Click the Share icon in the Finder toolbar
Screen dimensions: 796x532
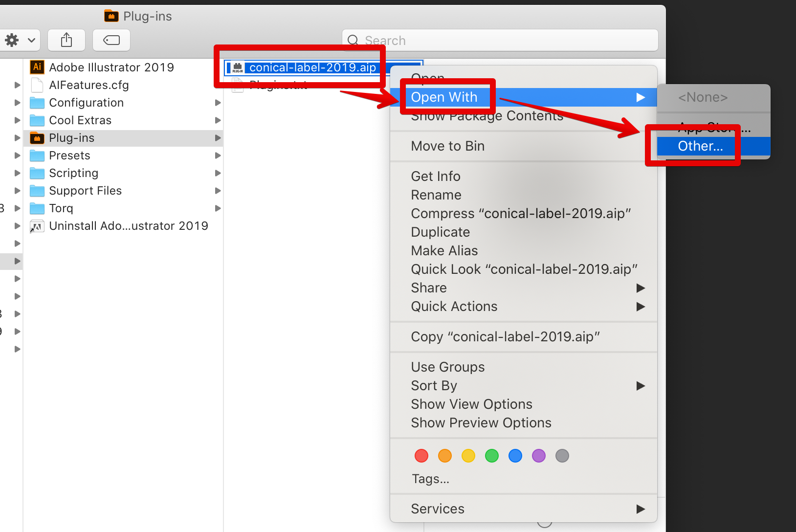point(66,40)
